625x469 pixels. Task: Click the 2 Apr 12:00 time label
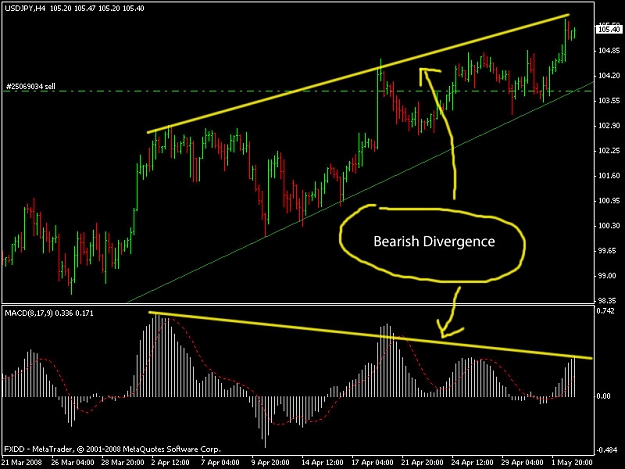tap(170, 463)
